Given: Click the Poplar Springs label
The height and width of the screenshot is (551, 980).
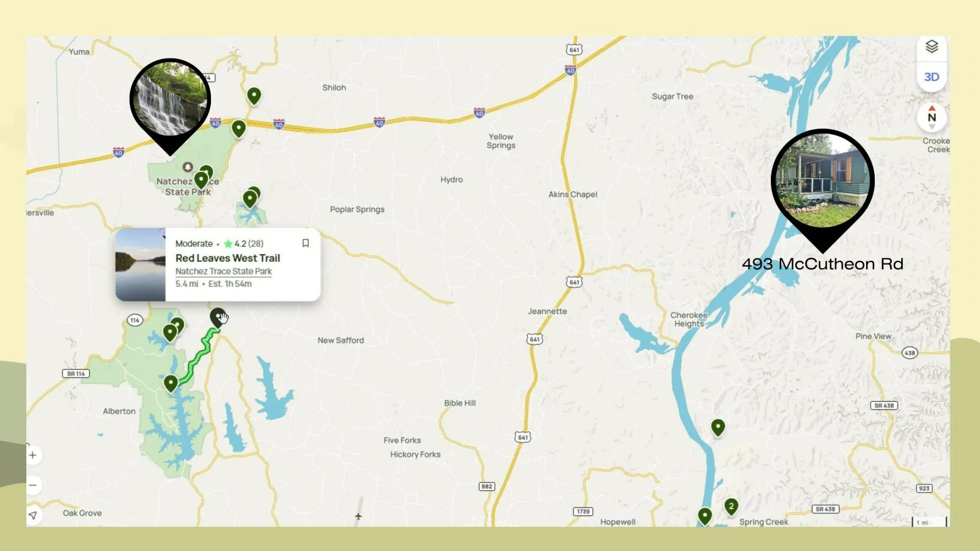Looking at the screenshot, I should coord(357,209).
